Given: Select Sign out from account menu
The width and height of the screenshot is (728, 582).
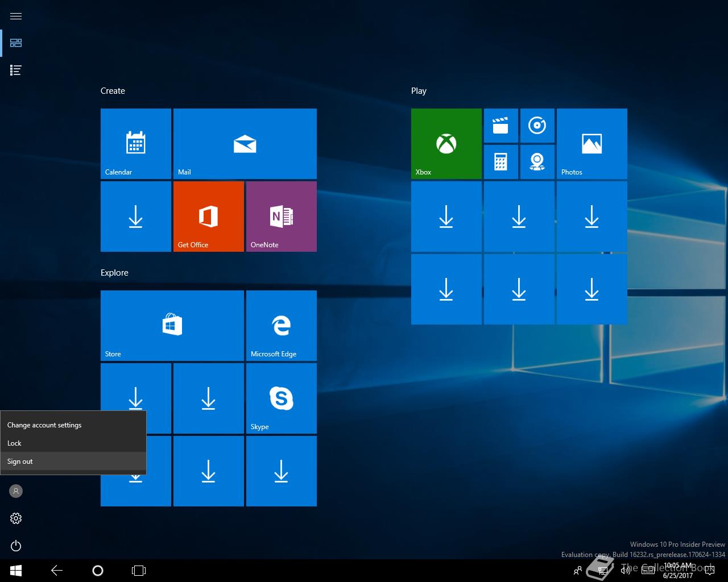Looking at the screenshot, I should point(73,462).
